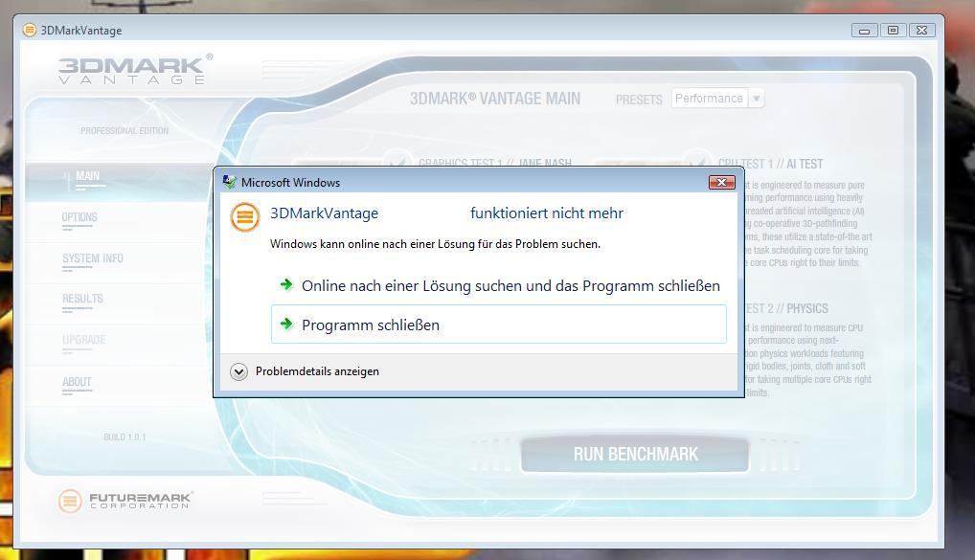Click the RUN BENCHMARK button
The height and width of the screenshot is (560, 975).
pyautogui.click(x=635, y=455)
